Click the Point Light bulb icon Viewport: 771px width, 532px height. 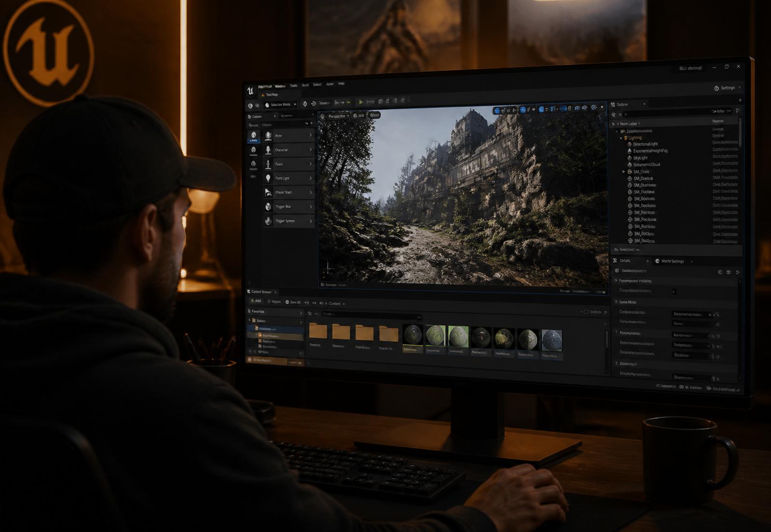point(268,178)
